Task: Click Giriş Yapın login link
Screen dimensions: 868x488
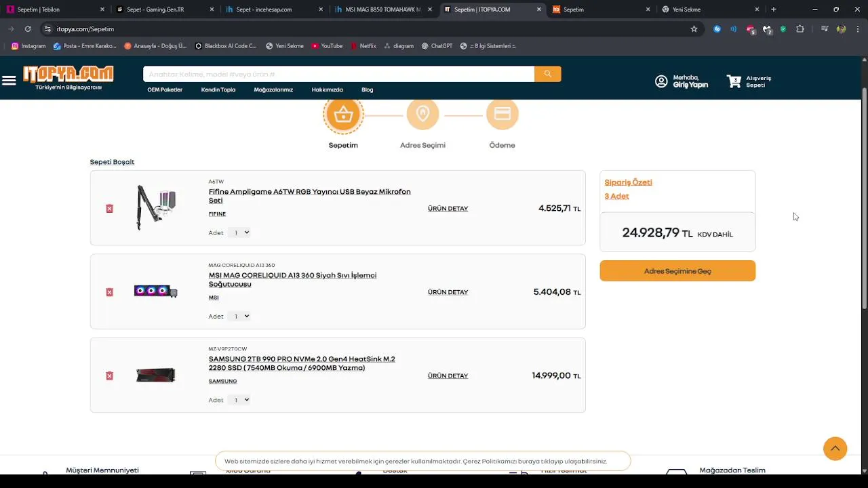Action: [x=690, y=85]
